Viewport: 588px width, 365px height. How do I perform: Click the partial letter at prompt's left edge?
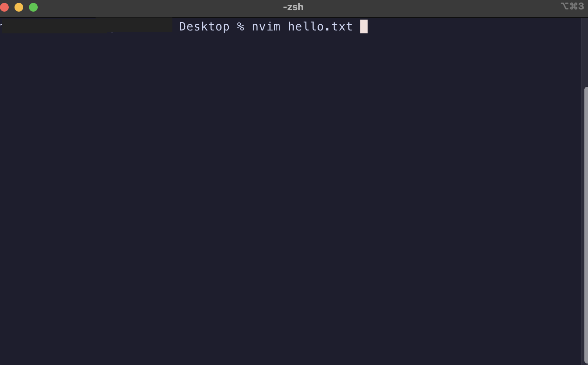[1, 26]
